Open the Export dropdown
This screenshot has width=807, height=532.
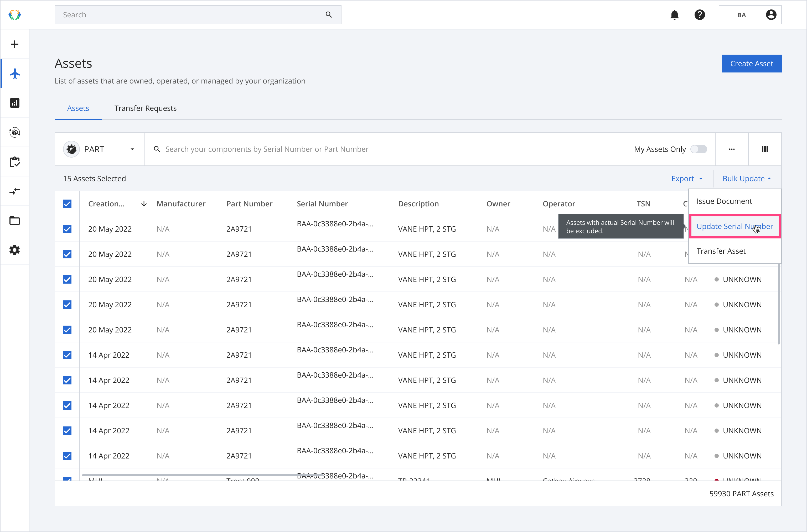click(687, 179)
